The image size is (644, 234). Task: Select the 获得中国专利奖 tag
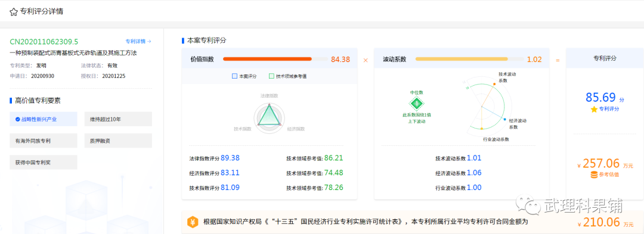click(x=44, y=163)
